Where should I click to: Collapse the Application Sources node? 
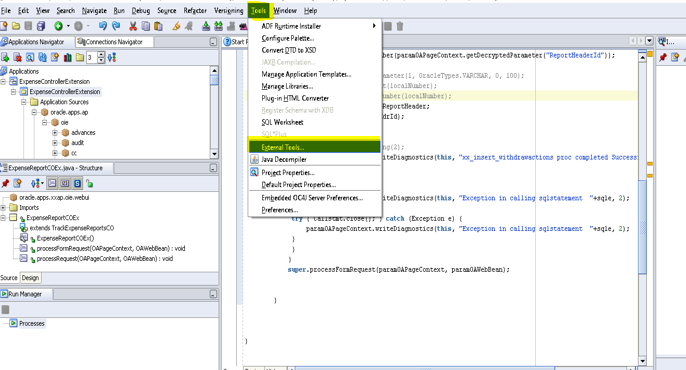[24, 102]
